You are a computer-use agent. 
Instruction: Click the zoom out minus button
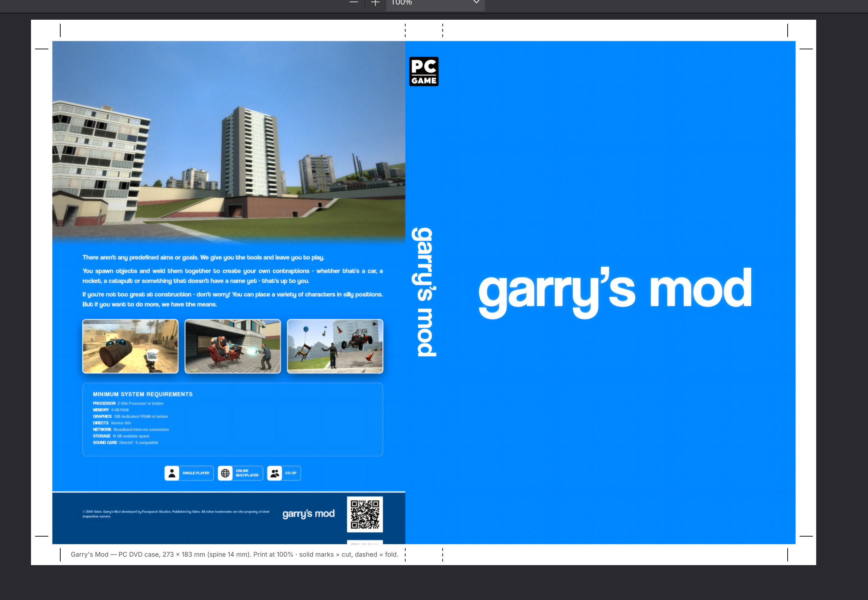tap(353, 2)
